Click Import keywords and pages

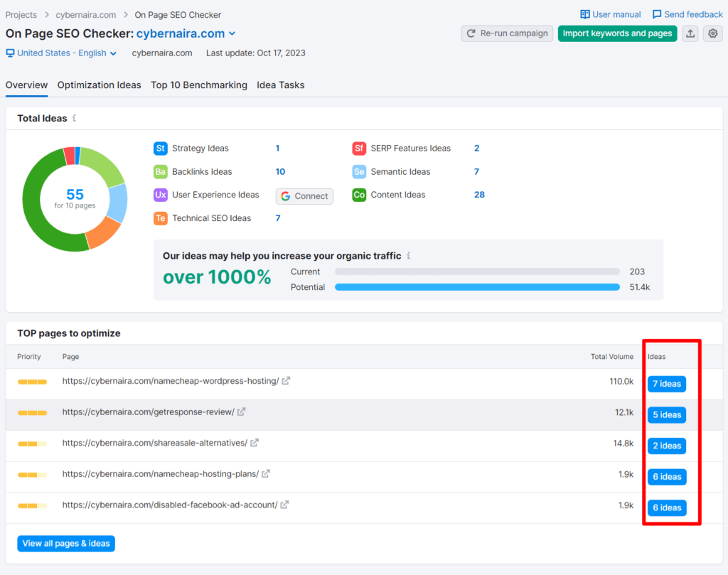pos(617,33)
